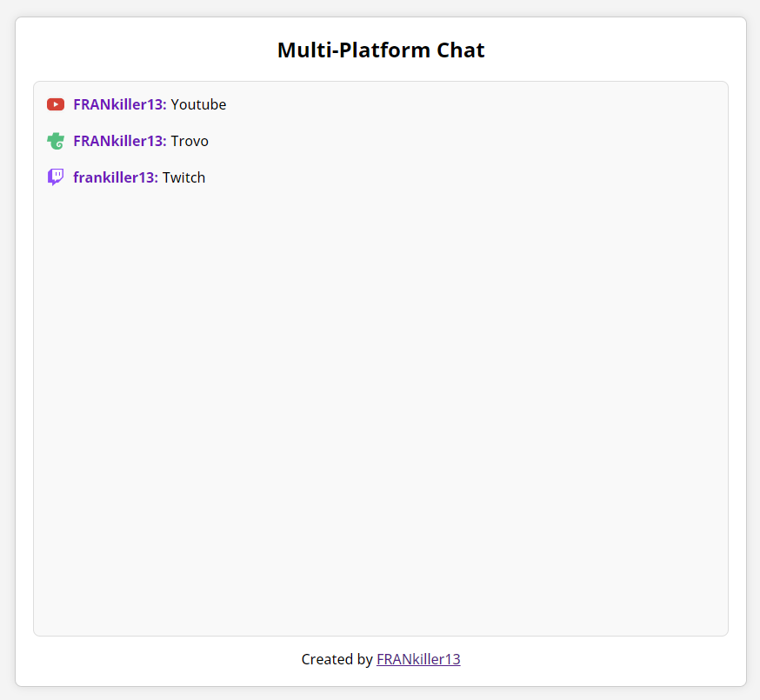Click the digits '13' in the footer link

point(453,659)
